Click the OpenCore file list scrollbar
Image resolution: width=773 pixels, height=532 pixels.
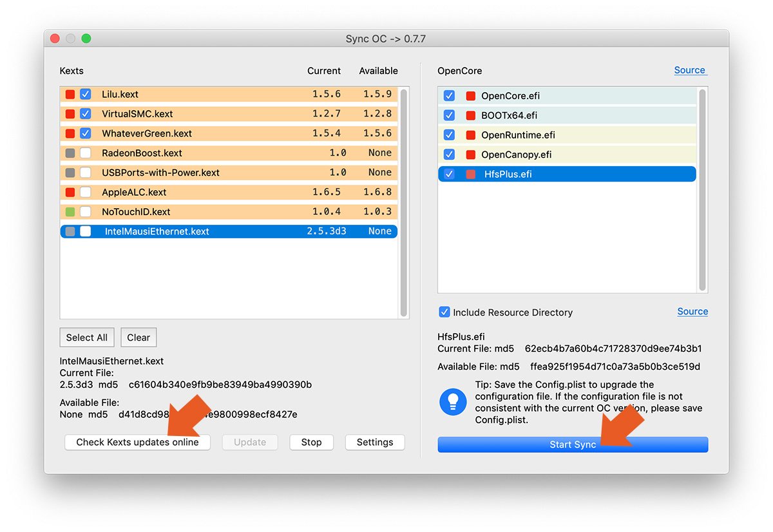coord(703,190)
